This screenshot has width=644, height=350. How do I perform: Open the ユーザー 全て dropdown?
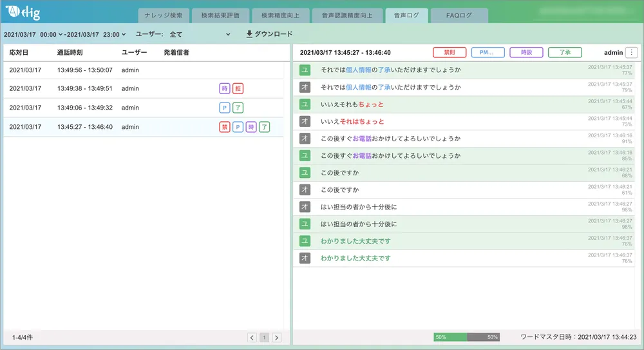pos(200,35)
